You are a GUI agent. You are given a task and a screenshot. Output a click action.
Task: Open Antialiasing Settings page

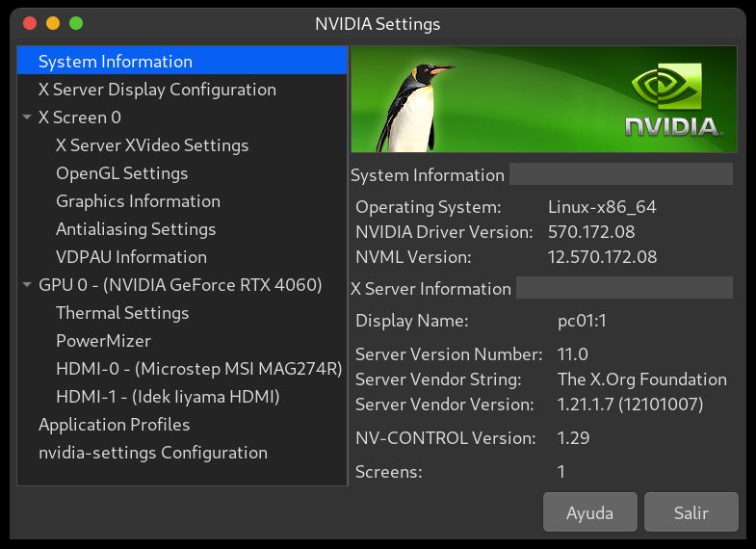136,229
